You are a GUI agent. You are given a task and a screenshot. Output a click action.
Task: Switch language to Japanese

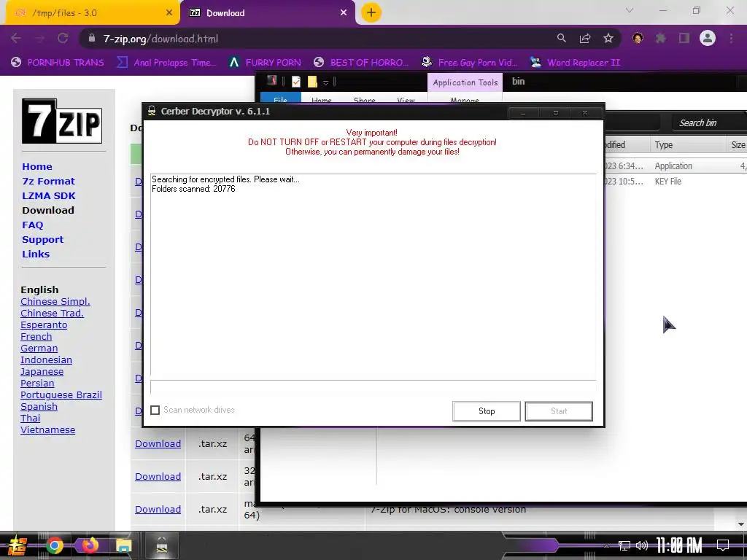click(x=42, y=371)
